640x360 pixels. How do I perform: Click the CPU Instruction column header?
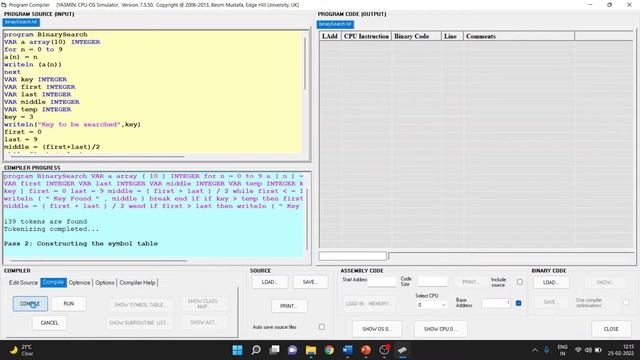click(x=366, y=36)
